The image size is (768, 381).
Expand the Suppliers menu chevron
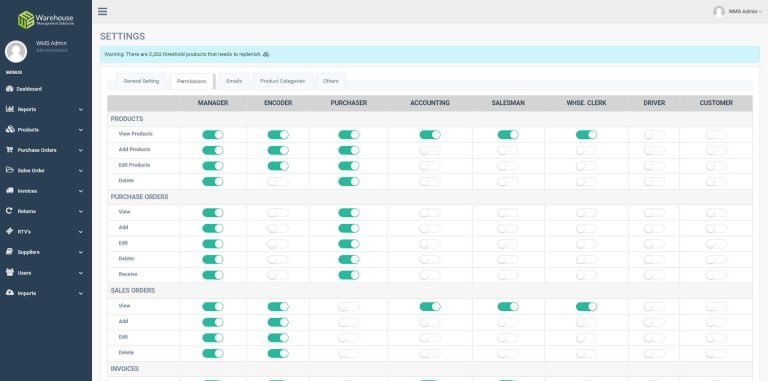coord(81,252)
